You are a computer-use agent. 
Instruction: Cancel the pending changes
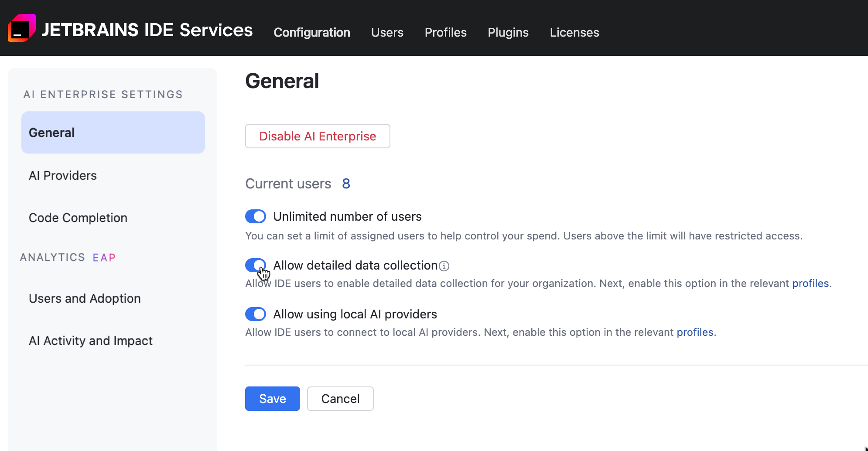(x=340, y=398)
